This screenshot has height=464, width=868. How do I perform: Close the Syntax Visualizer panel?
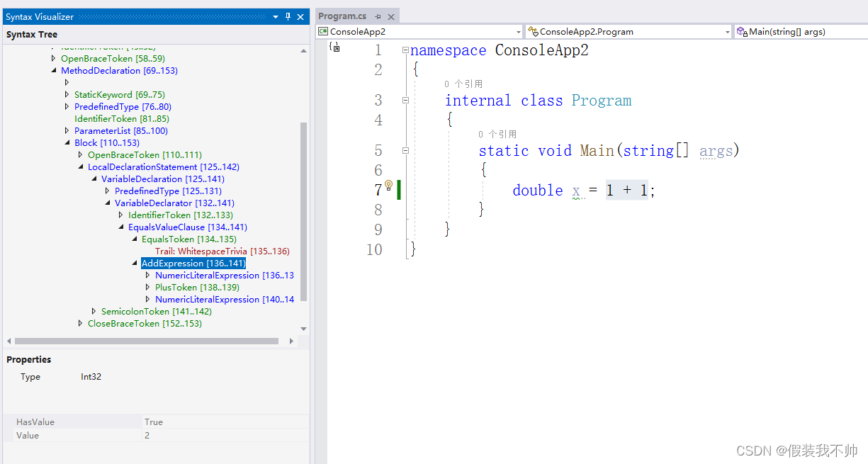(x=301, y=16)
